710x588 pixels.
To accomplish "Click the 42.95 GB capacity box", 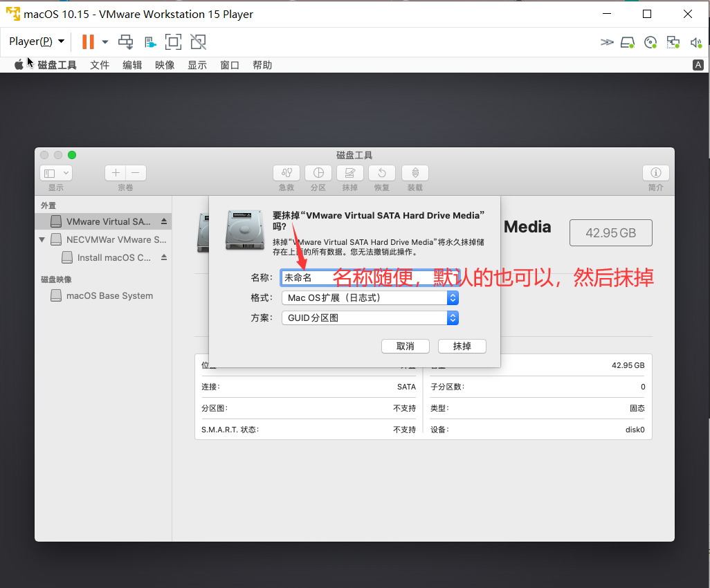I will [611, 232].
